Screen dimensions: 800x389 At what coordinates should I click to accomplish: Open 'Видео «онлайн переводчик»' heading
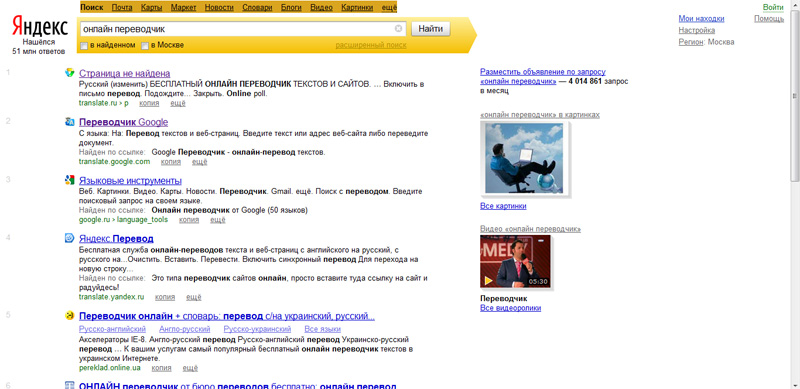530,229
